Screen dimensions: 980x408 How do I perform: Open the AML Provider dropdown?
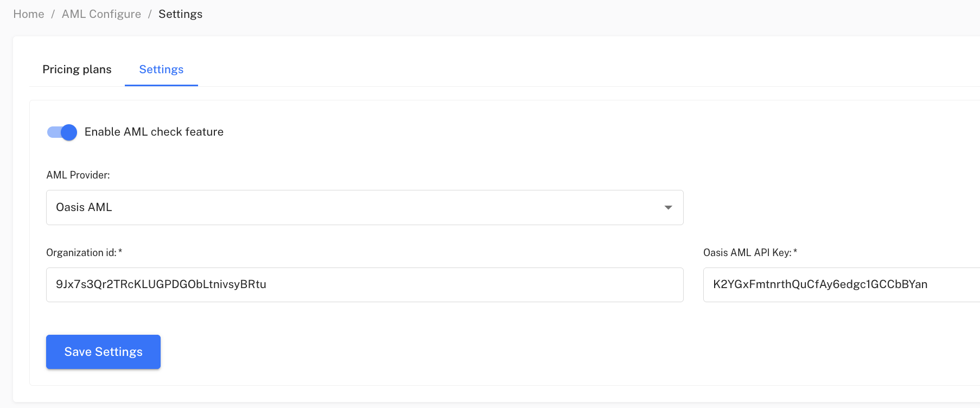coord(364,207)
